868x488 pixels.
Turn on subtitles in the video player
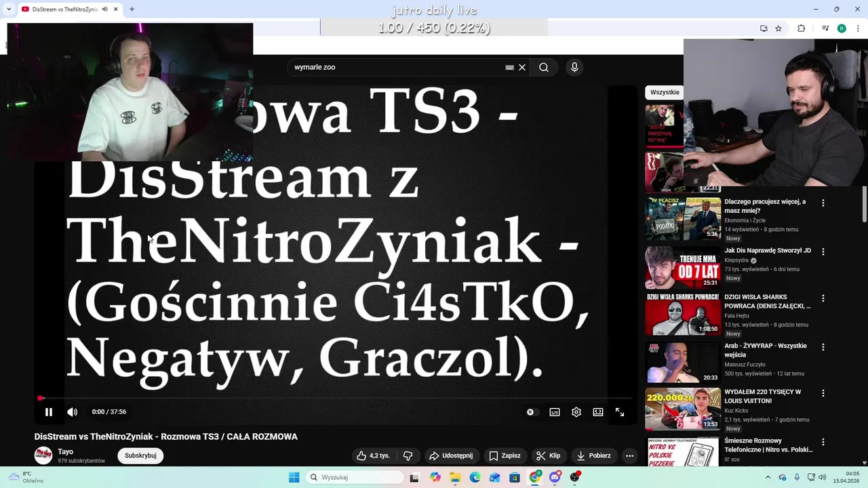[x=555, y=412]
